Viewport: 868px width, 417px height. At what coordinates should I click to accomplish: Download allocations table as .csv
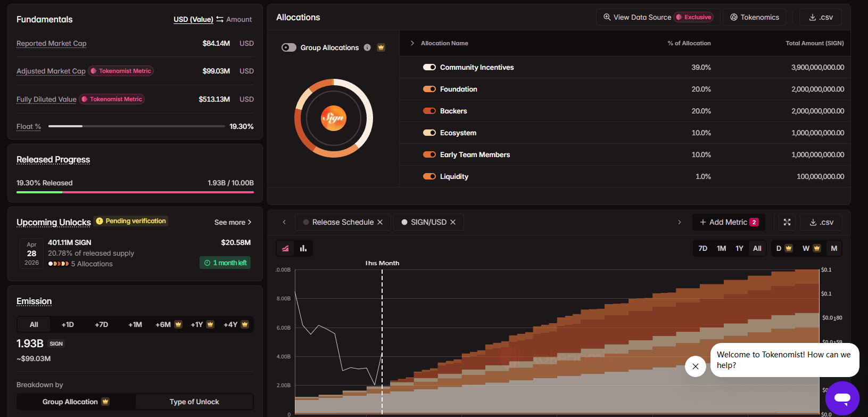point(821,17)
